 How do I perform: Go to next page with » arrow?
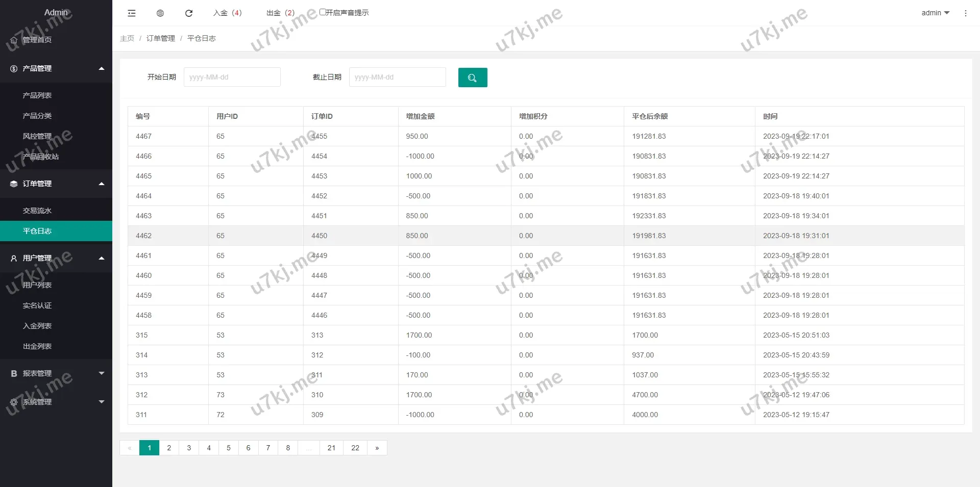pos(377,448)
